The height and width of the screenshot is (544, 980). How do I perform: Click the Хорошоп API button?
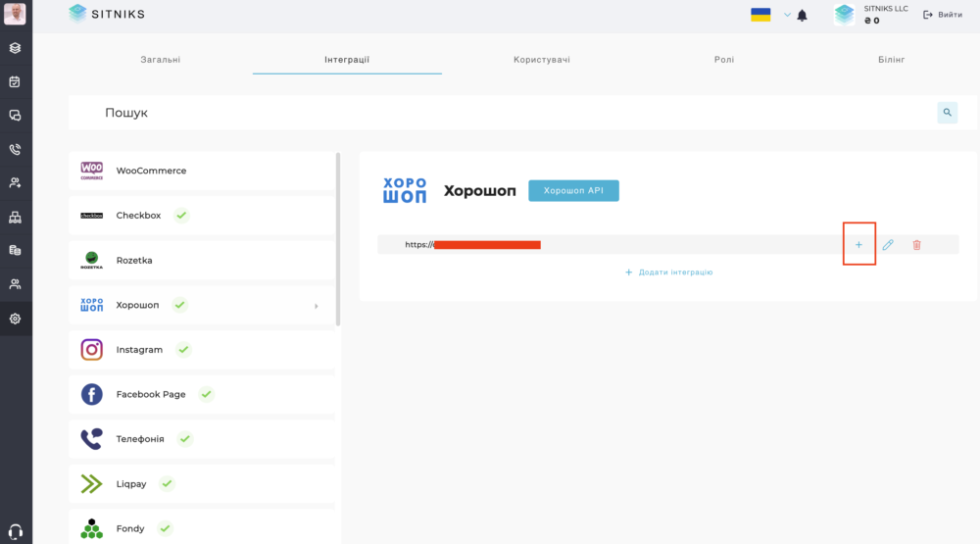573,191
